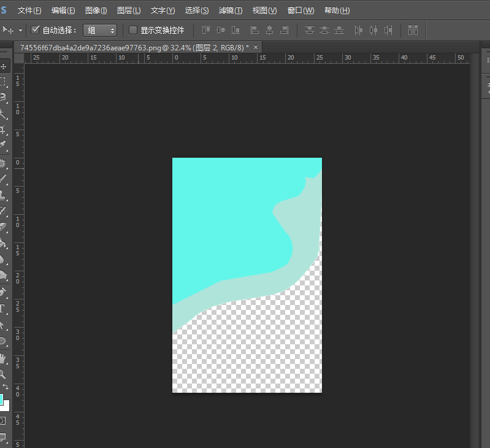490x448 pixels.
Task: Select the Blur tool
Action: coord(3,259)
